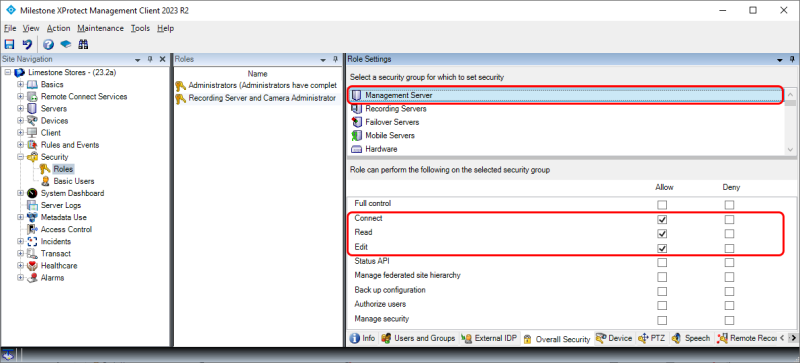Click the Mobile Servers group icon
The image size is (800, 363).
[357, 136]
